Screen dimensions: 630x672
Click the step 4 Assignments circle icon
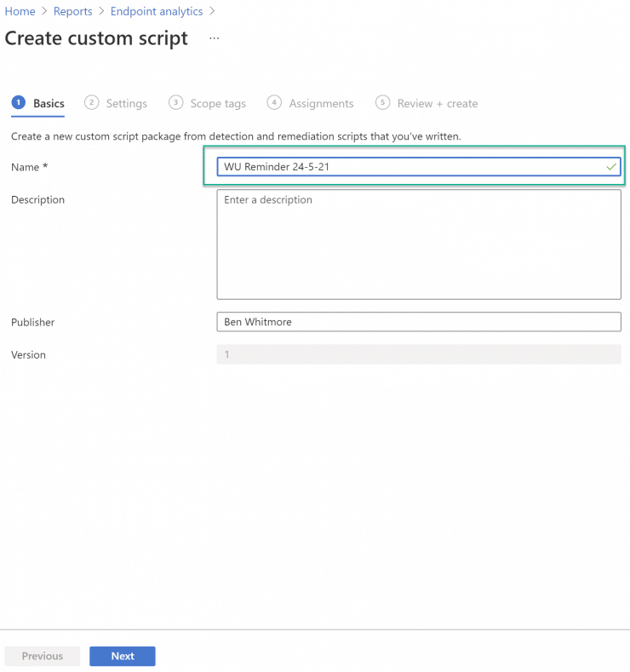274,103
